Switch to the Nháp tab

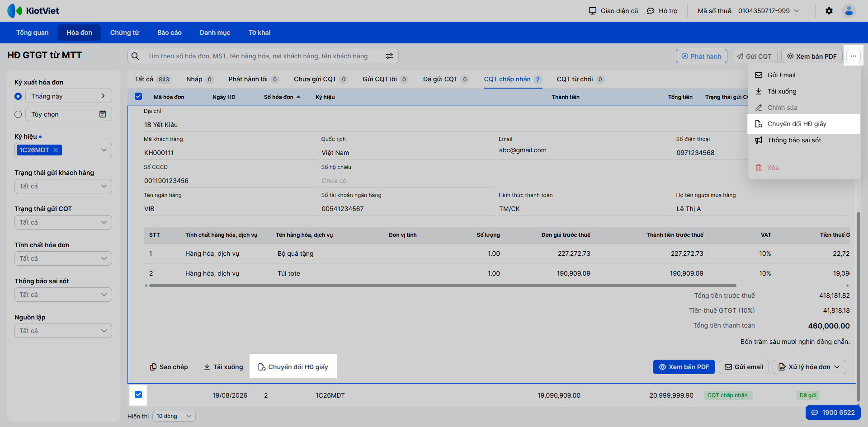(199, 79)
